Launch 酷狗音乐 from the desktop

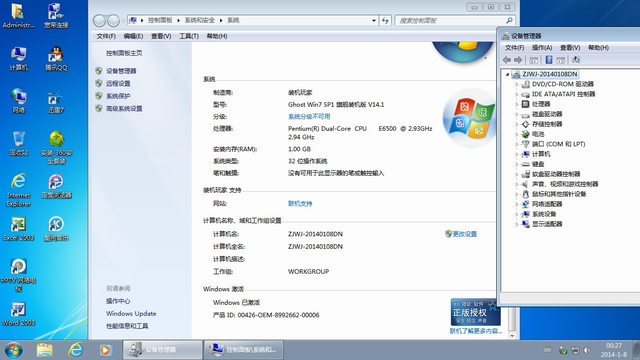[x=56, y=229]
